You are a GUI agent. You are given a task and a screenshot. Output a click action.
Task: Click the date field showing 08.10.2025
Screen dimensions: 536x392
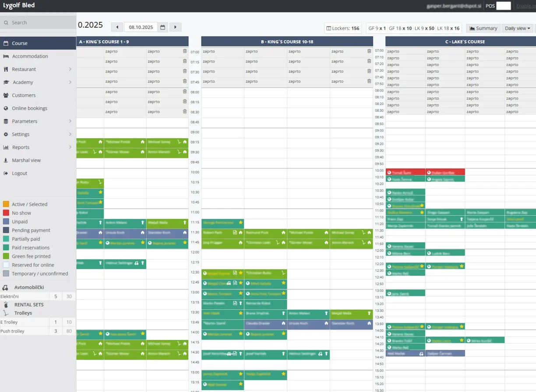tap(141, 27)
